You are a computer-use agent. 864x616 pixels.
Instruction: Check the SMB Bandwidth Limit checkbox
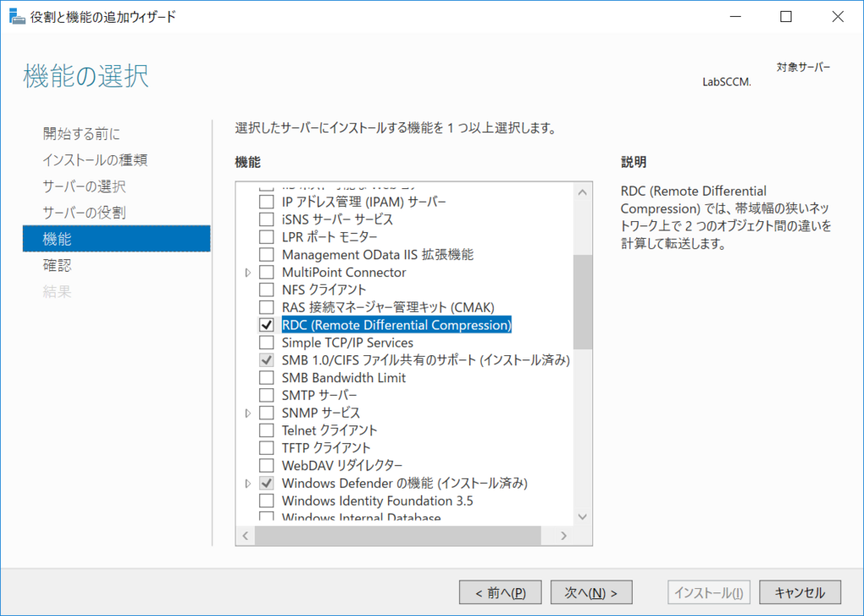tap(267, 377)
